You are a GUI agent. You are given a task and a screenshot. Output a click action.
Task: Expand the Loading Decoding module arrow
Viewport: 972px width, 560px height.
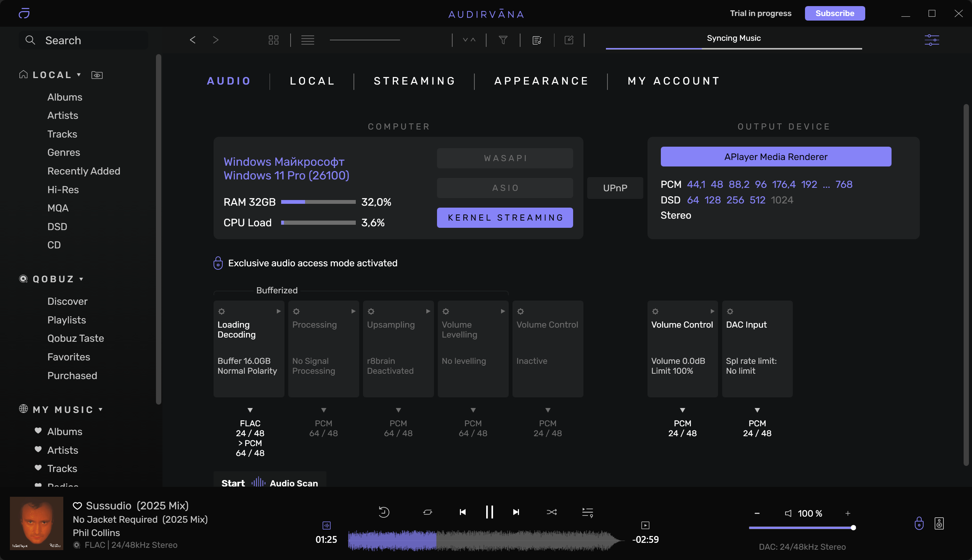[278, 311]
